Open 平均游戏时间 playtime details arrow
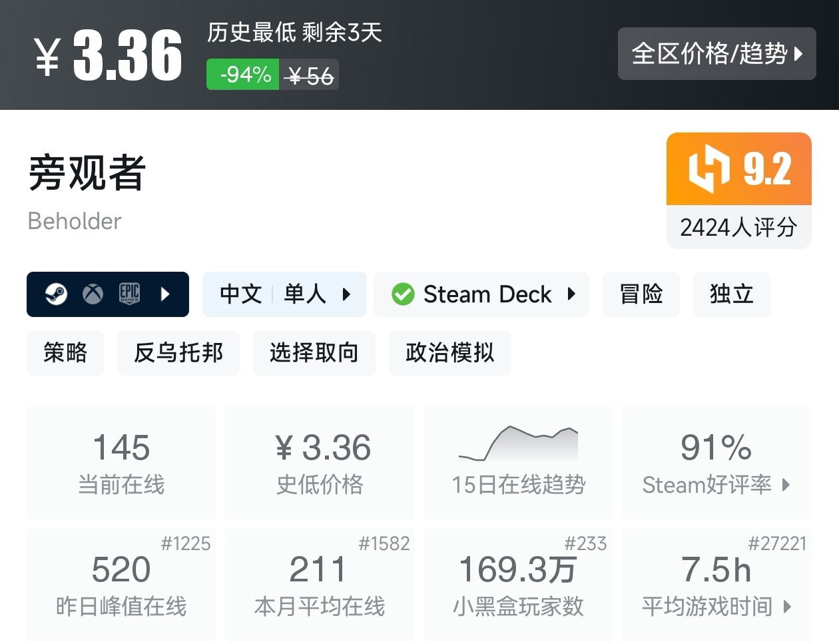Screen dimensions: 839x644 788,607
